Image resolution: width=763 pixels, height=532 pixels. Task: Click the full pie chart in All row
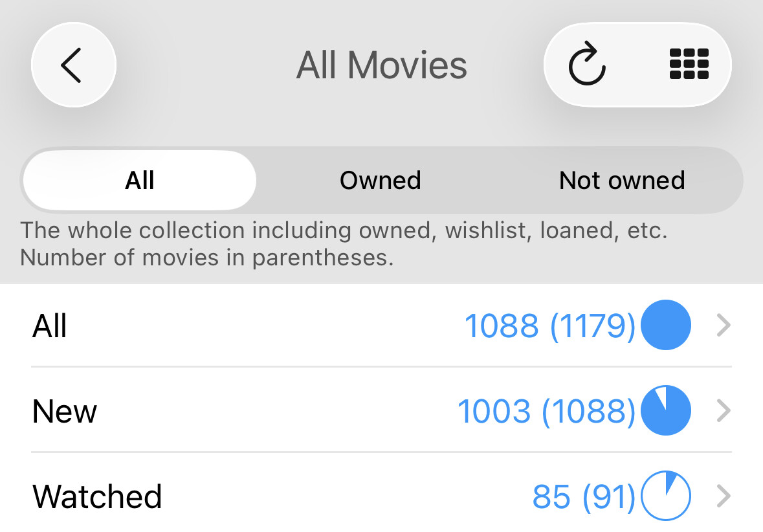pos(665,325)
